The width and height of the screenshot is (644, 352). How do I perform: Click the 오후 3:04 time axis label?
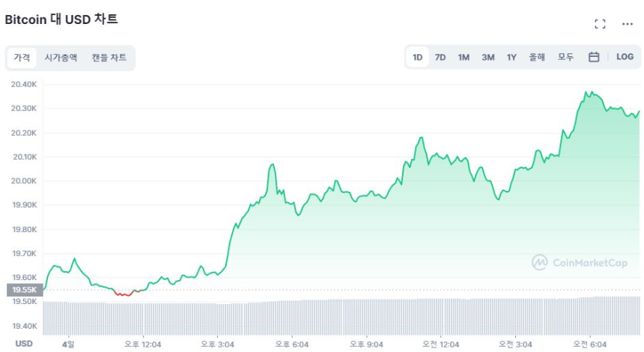tap(217, 344)
